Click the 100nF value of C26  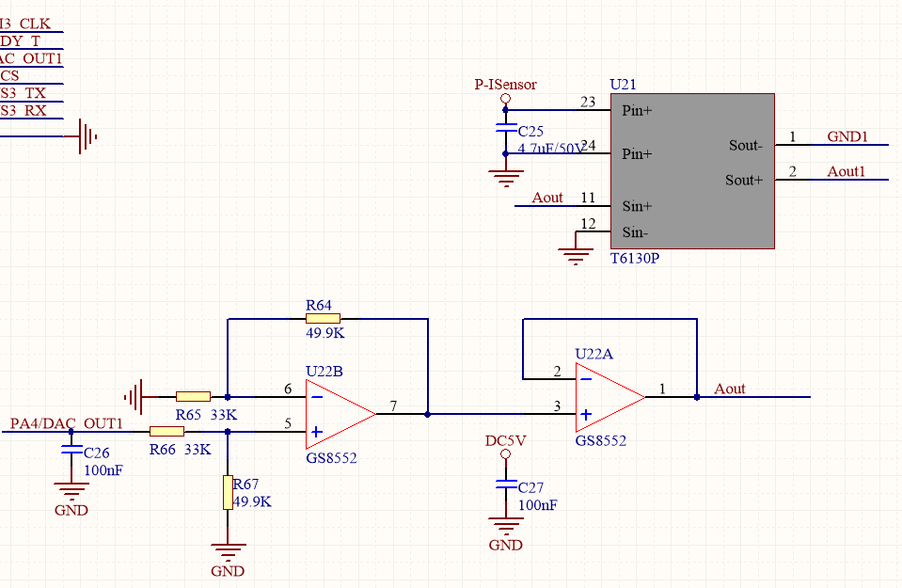(103, 470)
